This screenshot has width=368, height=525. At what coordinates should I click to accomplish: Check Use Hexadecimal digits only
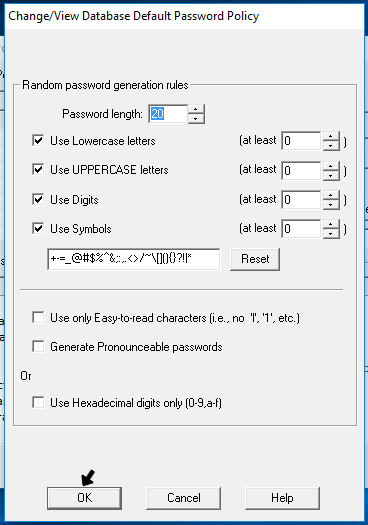pos(38,402)
